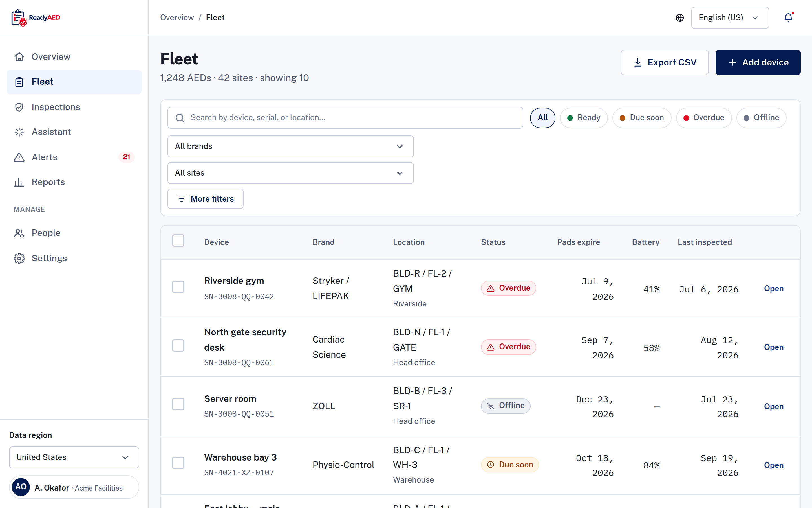
Task: Open notifications bell icon
Action: coord(788,17)
